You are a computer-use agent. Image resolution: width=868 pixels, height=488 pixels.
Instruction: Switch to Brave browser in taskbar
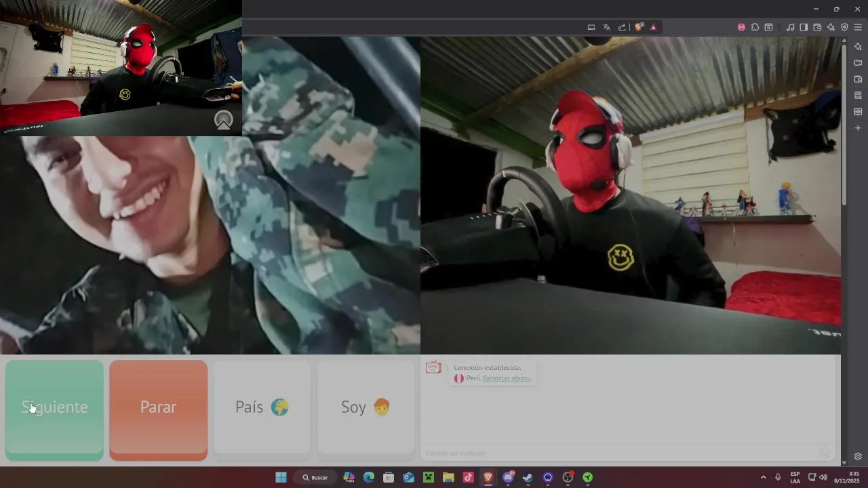point(488,477)
